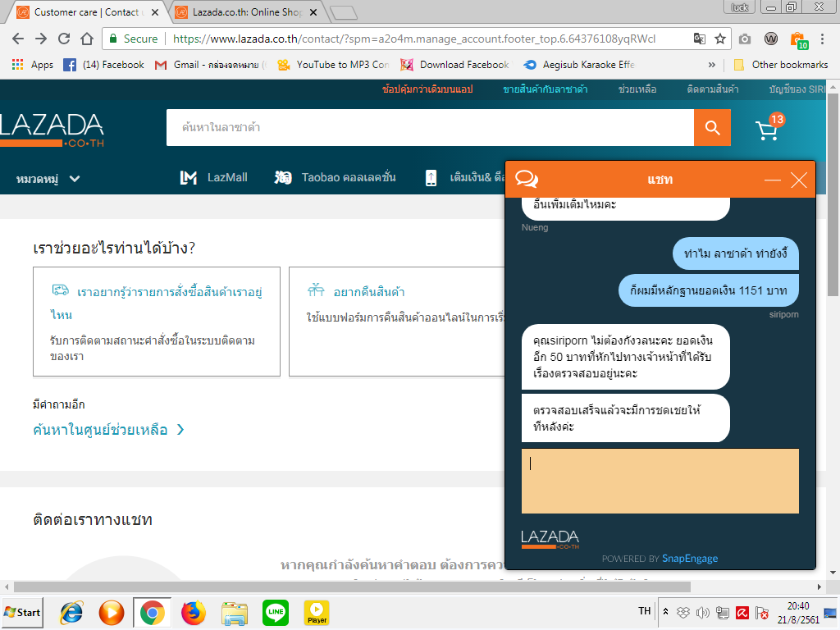
Task: Bookmark page with the star icon
Action: coord(720,39)
